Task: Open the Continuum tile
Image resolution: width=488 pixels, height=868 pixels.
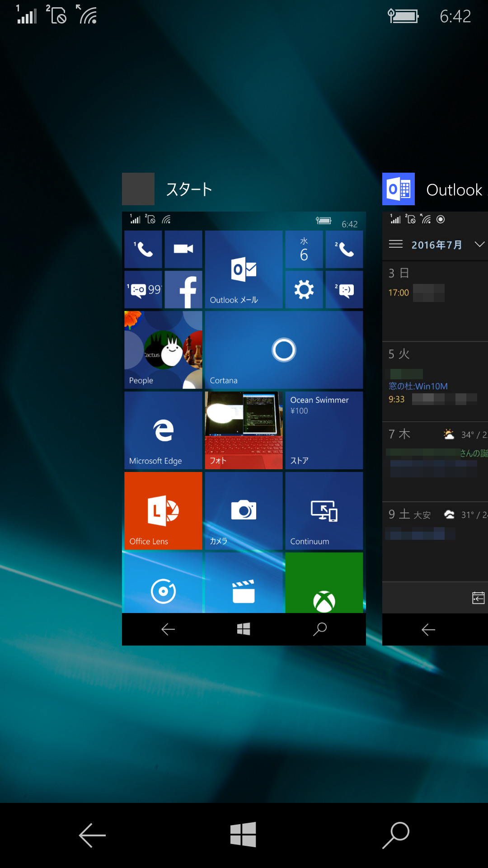Action: tap(324, 511)
